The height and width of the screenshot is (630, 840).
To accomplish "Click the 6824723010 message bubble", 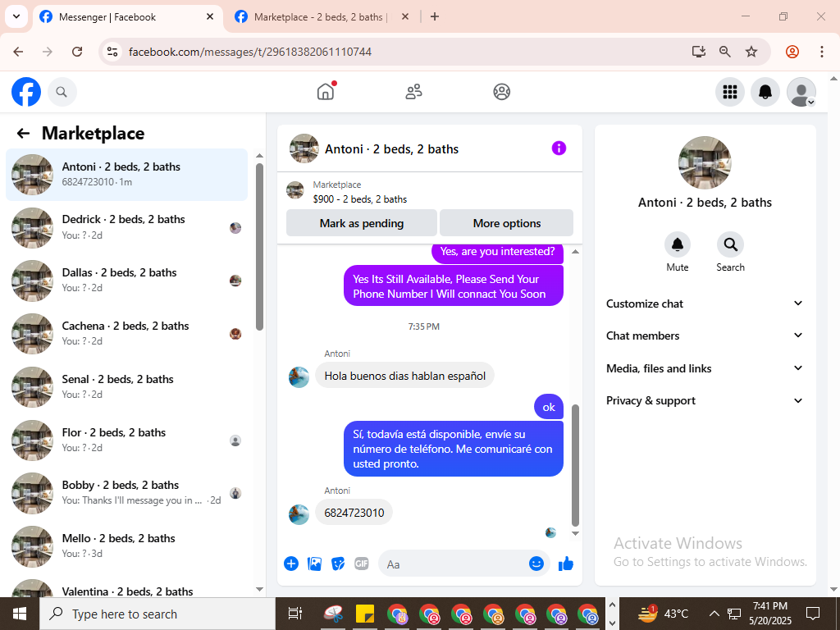I will (354, 512).
